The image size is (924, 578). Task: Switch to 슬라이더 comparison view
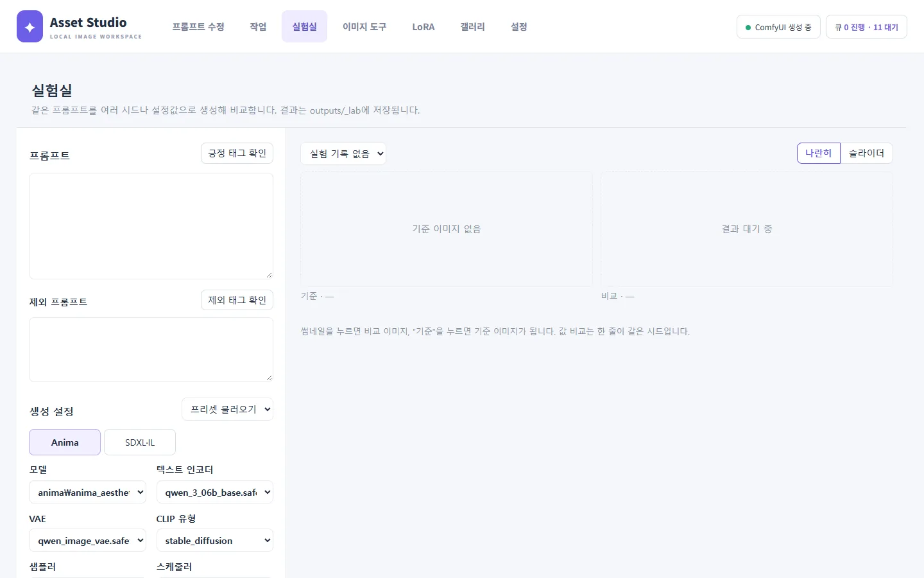click(866, 153)
